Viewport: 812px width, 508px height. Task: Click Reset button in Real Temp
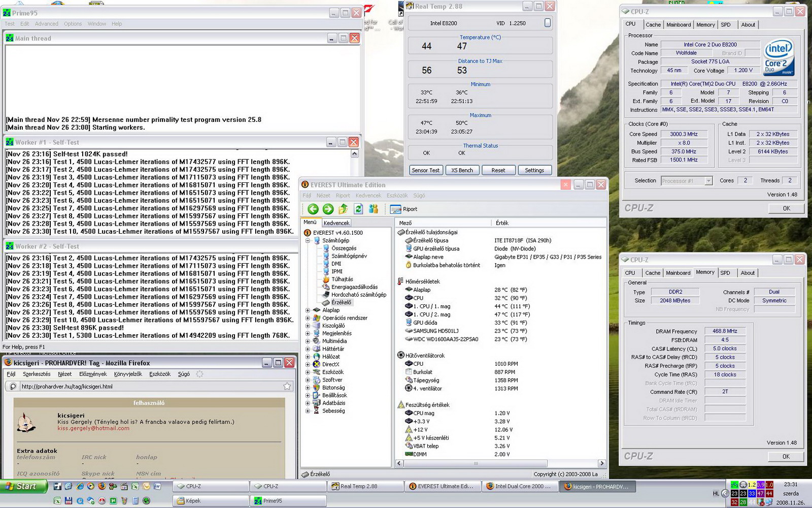498,170
